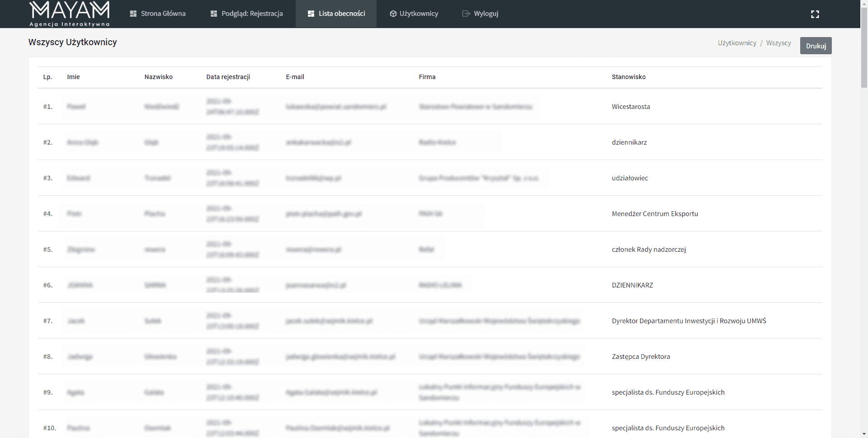
Task: Open the Użytkownicy menu item
Action: pos(418,14)
